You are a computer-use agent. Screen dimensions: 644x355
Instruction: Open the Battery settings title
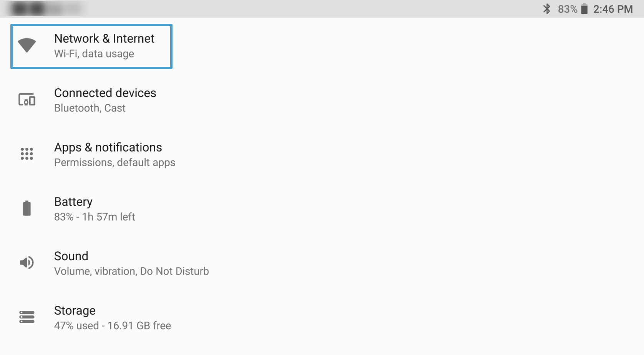point(73,202)
